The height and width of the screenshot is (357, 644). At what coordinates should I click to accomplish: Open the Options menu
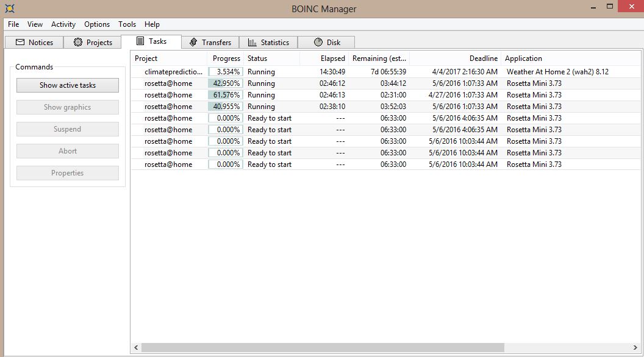[97, 24]
